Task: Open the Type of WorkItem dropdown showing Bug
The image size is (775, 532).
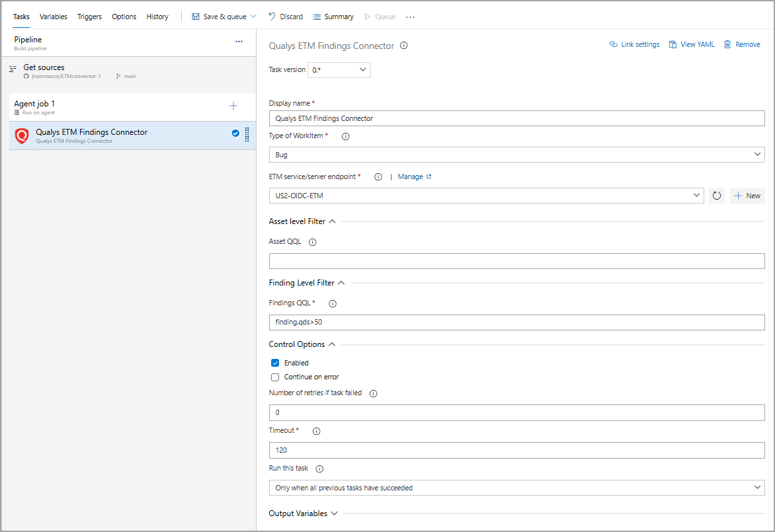Action: coord(516,154)
